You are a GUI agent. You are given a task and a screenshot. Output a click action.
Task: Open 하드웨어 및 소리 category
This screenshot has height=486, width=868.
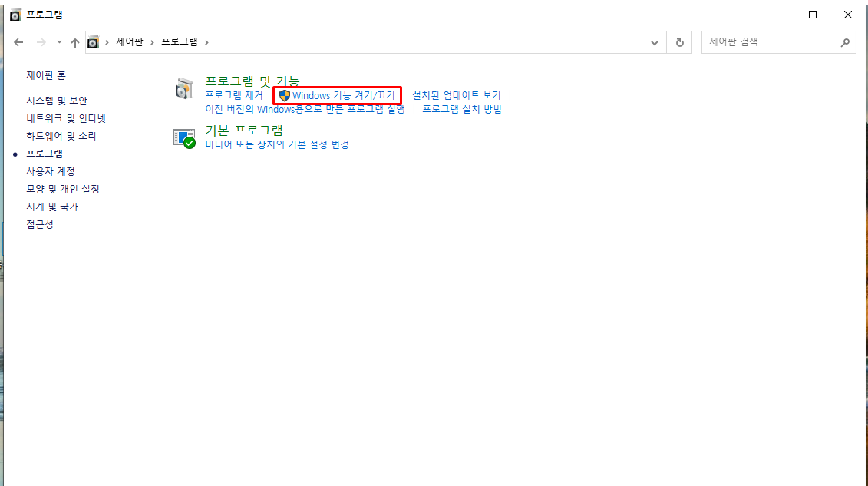[61, 136]
